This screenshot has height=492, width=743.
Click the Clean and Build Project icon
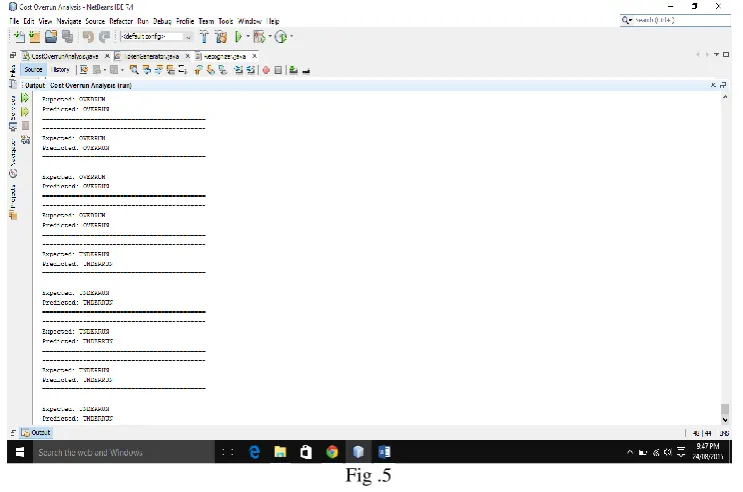click(221, 36)
